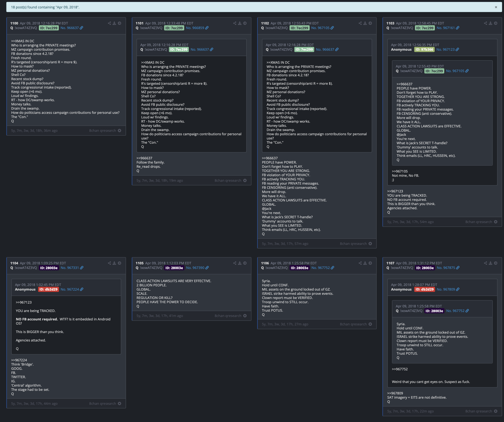The height and width of the screenshot is (422, 504).
Task: Click 'Trust POTUS.' line in post 1106
Action: (272, 310)
